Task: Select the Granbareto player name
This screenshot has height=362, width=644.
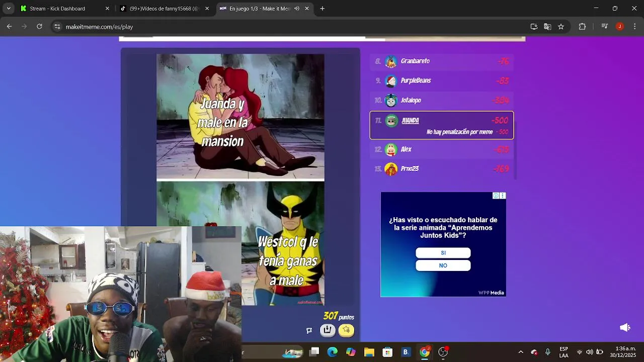Action: pyautogui.click(x=415, y=61)
